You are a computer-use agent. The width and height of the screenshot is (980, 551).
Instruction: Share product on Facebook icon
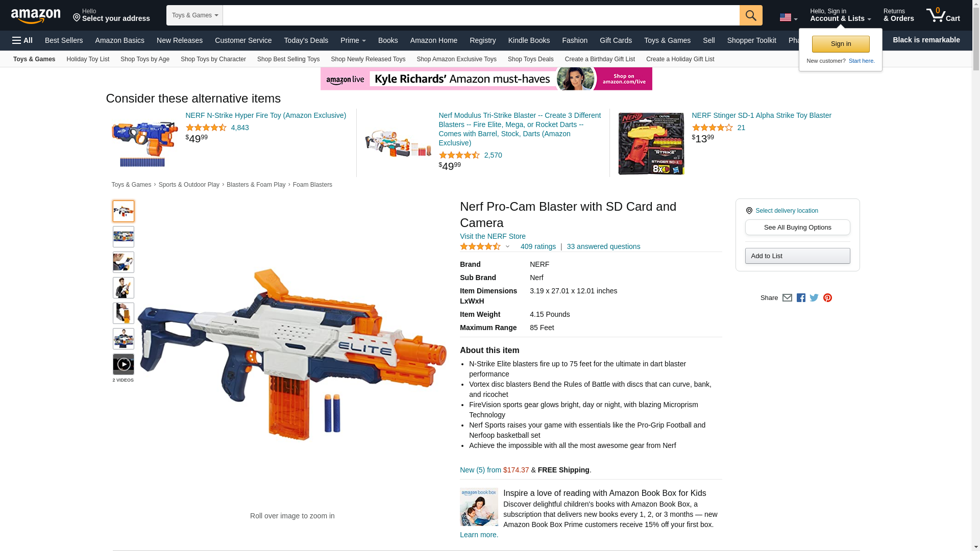(x=801, y=298)
